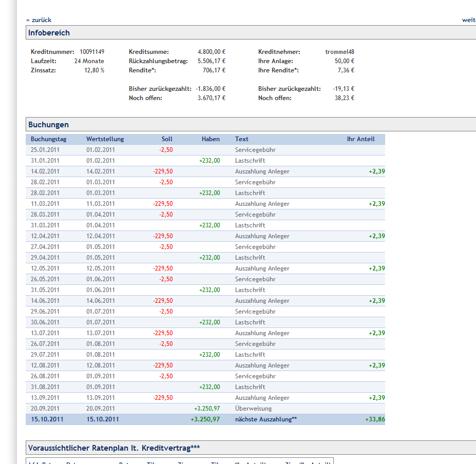This screenshot has height=464, width=476.
Task: Select your open amount 38,23 €
Action: [x=345, y=98]
